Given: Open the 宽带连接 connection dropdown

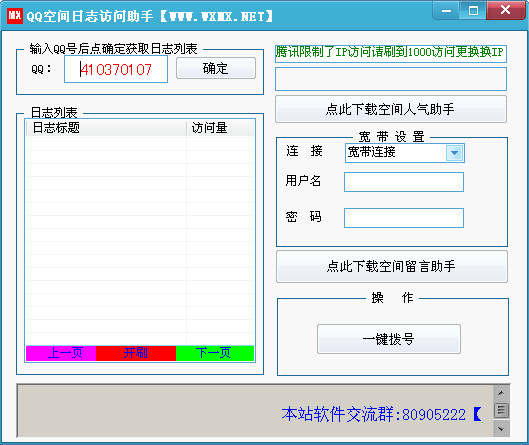Looking at the screenshot, I should [454, 153].
